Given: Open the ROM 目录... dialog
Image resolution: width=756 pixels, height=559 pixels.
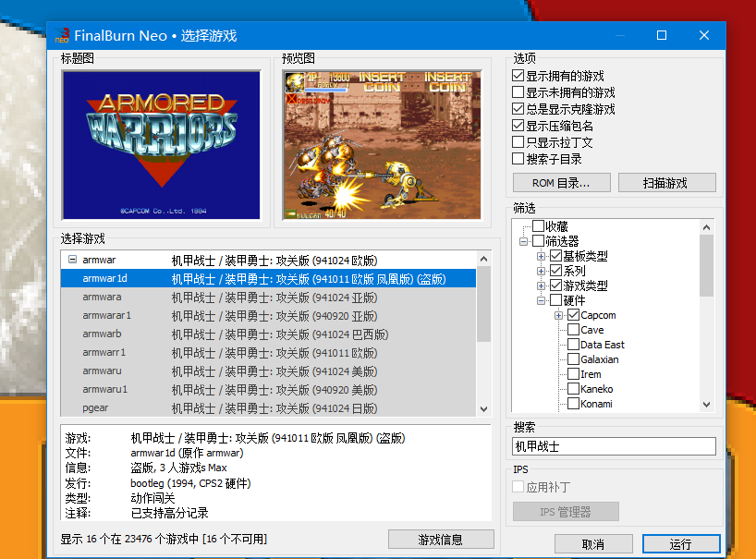Looking at the screenshot, I should (562, 183).
